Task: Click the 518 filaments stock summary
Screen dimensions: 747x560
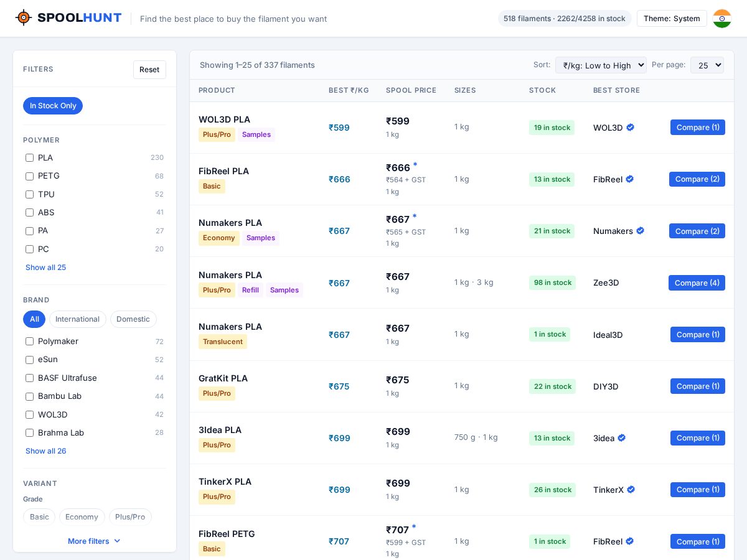Action: tap(565, 19)
